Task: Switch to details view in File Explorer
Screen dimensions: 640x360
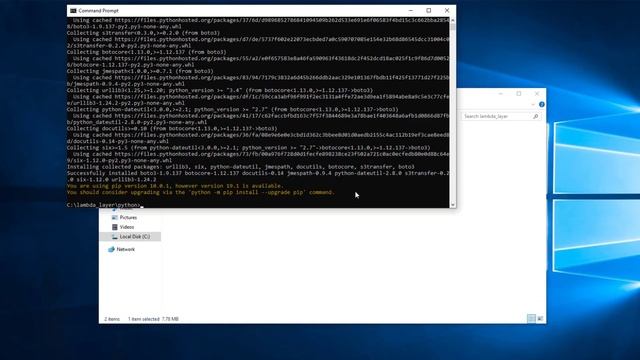Action: [x=531, y=318]
